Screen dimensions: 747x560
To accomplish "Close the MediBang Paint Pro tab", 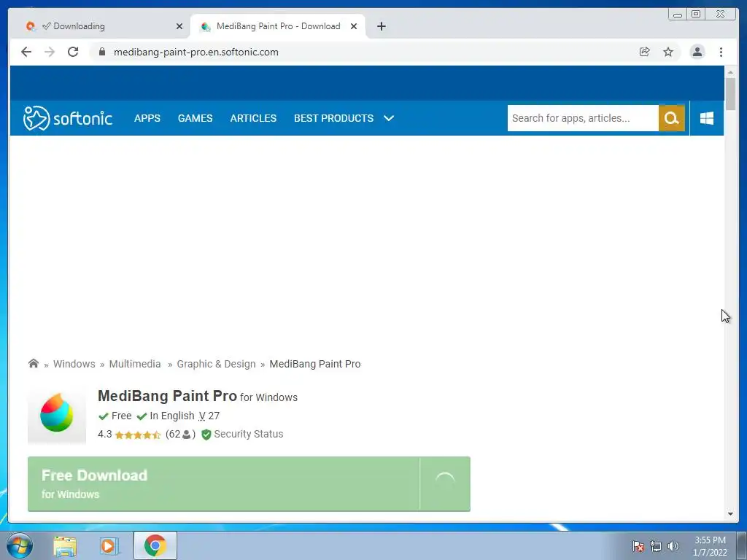I will [354, 26].
